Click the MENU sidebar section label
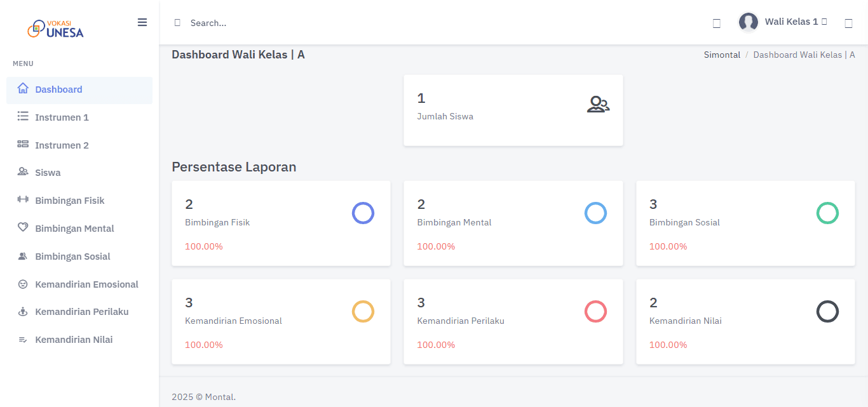Image resolution: width=868 pixels, height=407 pixels. tap(23, 63)
